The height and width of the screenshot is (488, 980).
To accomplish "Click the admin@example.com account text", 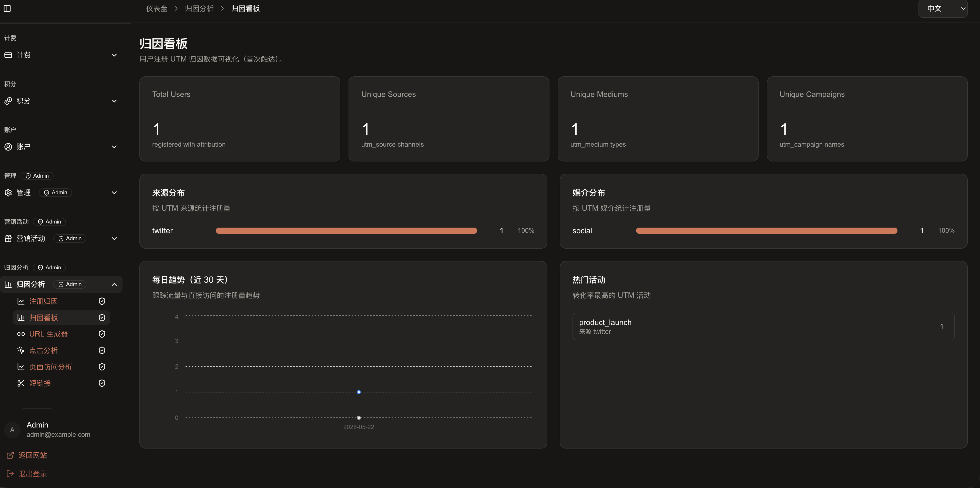I will 58,434.
